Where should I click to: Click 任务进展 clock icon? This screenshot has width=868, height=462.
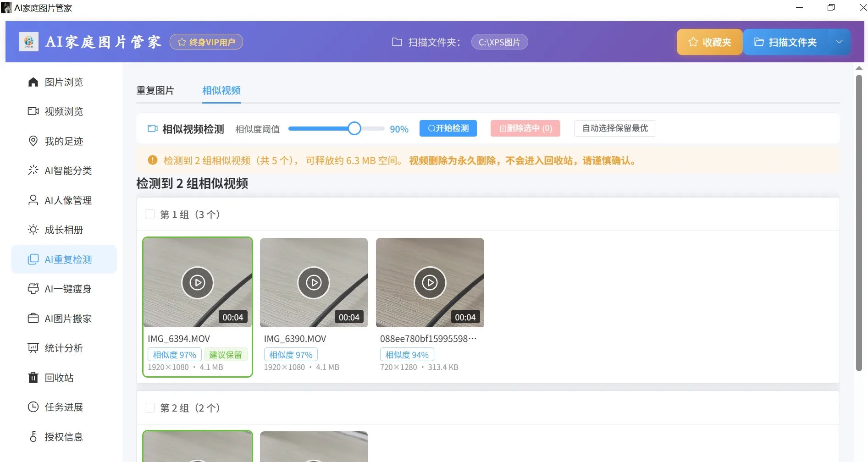click(33, 407)
